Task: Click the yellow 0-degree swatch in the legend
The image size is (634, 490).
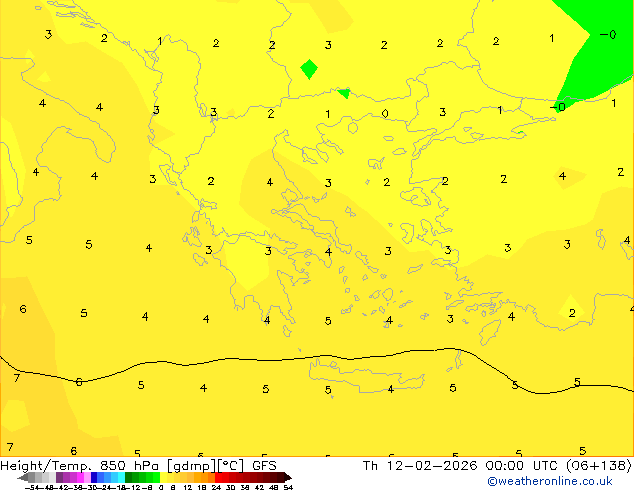Action: click(163, 478)
